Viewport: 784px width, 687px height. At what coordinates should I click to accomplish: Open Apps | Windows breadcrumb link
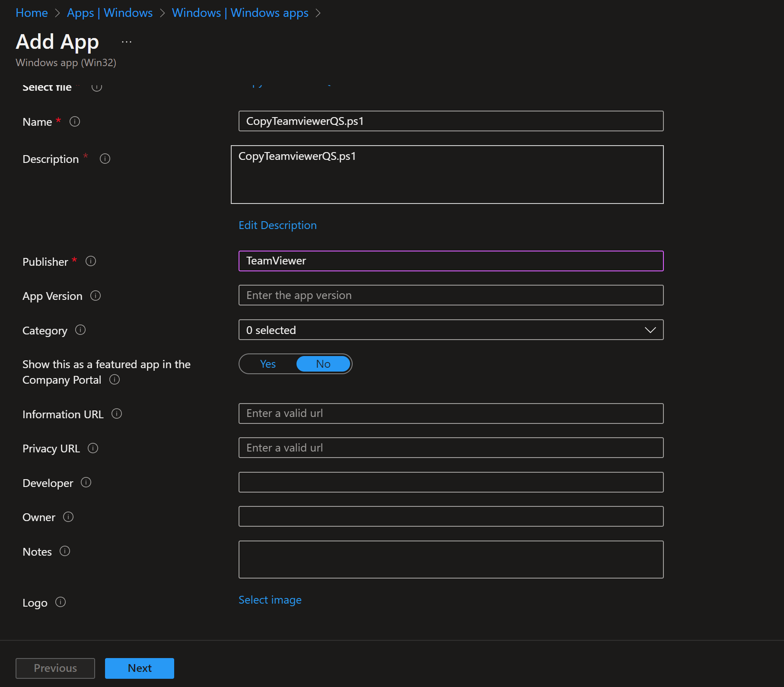click(x=109, y=13)
